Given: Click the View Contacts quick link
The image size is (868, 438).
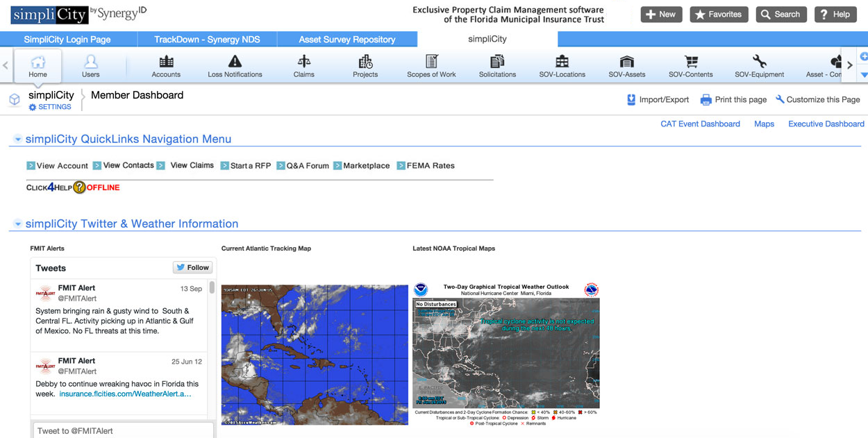Looking at the screenshot, I should [128, 165].
